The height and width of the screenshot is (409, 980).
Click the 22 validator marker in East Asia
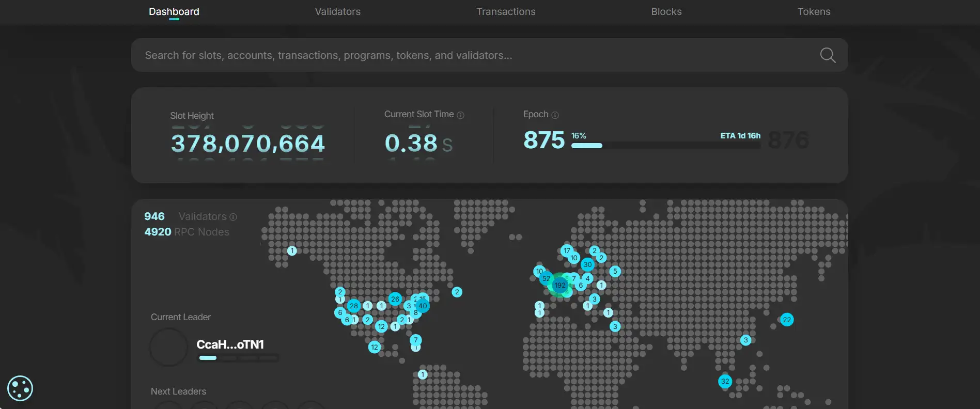pos(787,320)
